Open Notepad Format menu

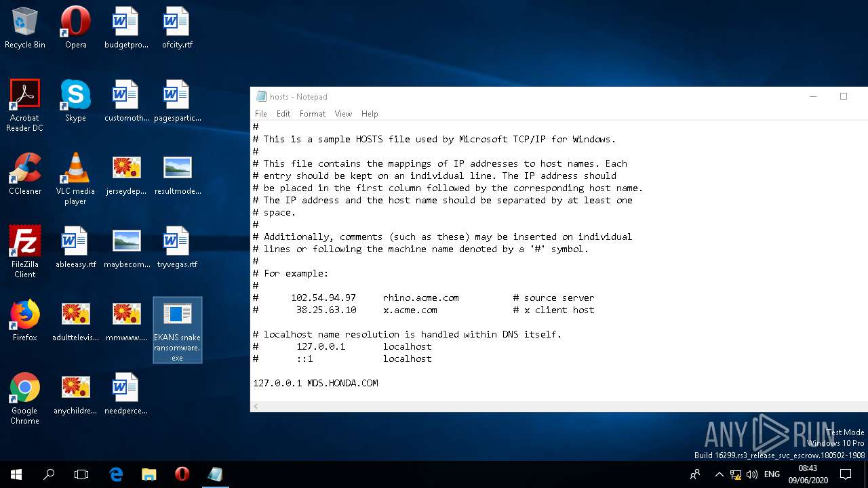pos(313,114)
